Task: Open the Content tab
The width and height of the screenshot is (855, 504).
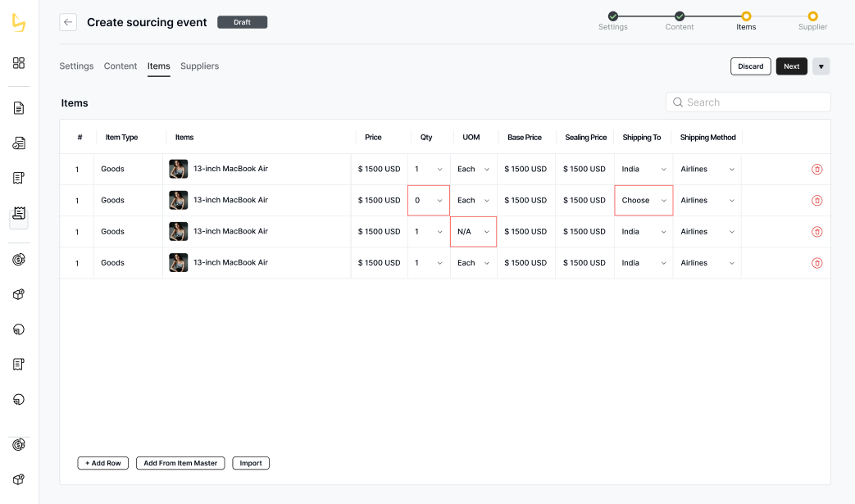Action: (x=121, y=66)
